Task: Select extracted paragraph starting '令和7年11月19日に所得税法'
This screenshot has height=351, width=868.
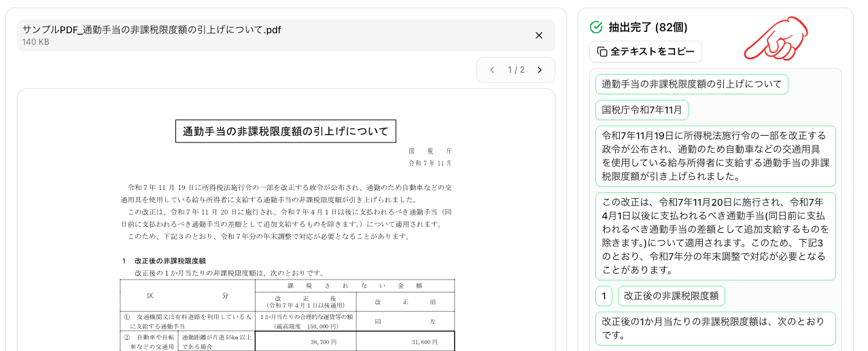Action: coord(716,155)
